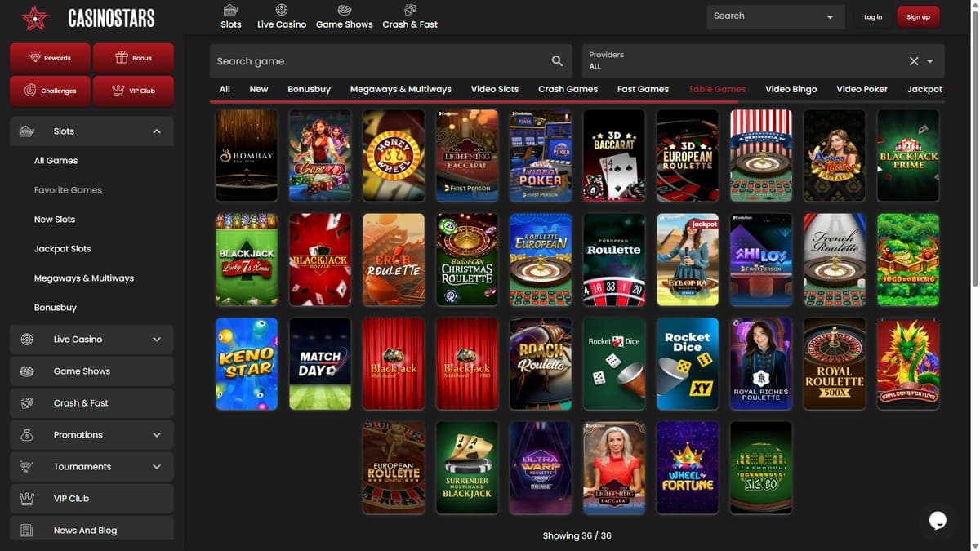Open Bonusbuy in the sidebar
Screen dimensions: 980x551
(x=56, y=308)
